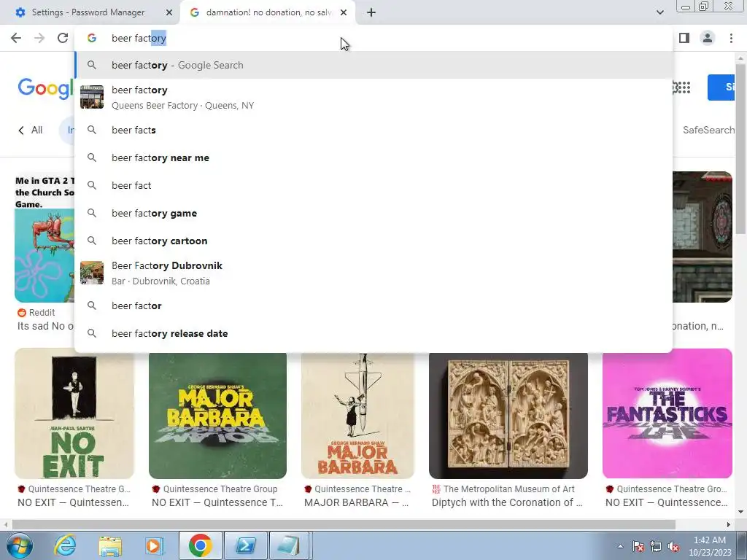Open File Explorer from taskbar

coord(110,545)
